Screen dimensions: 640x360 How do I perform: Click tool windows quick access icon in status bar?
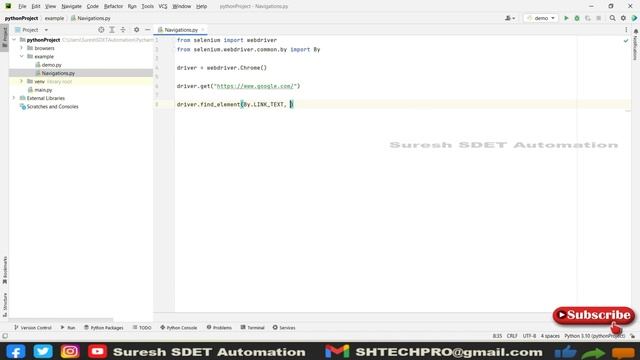[5, 336]
